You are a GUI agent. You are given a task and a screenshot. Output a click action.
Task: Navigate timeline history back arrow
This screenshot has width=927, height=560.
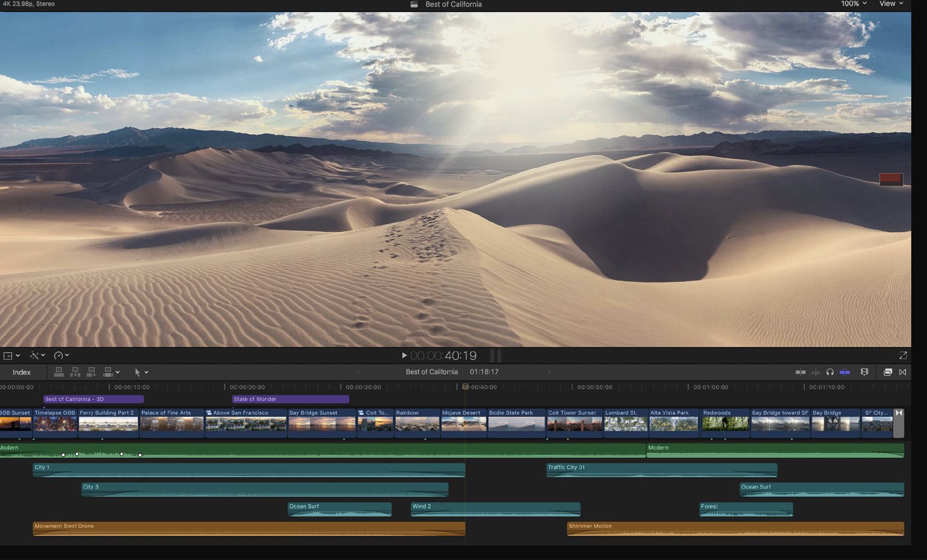[358, 372]
